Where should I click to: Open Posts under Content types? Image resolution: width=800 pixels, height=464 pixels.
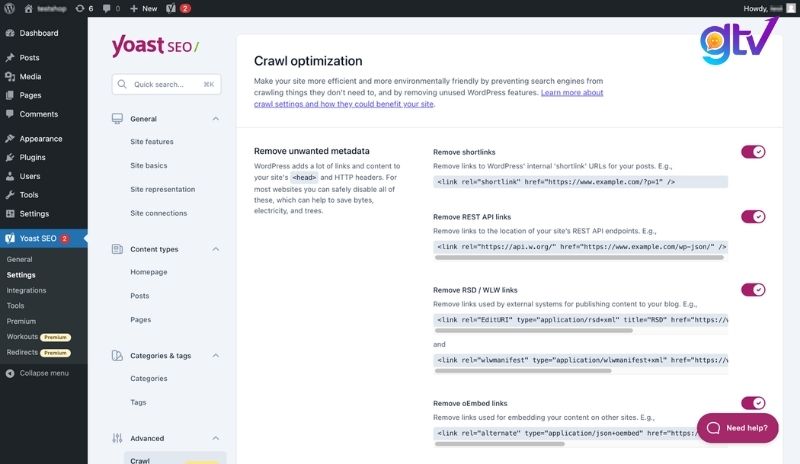139,296
